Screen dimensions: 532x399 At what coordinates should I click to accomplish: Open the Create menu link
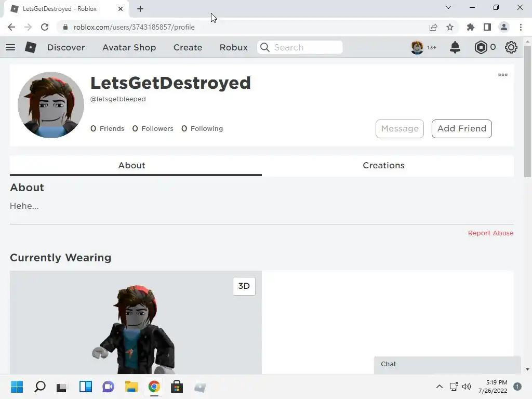point(188,47)
